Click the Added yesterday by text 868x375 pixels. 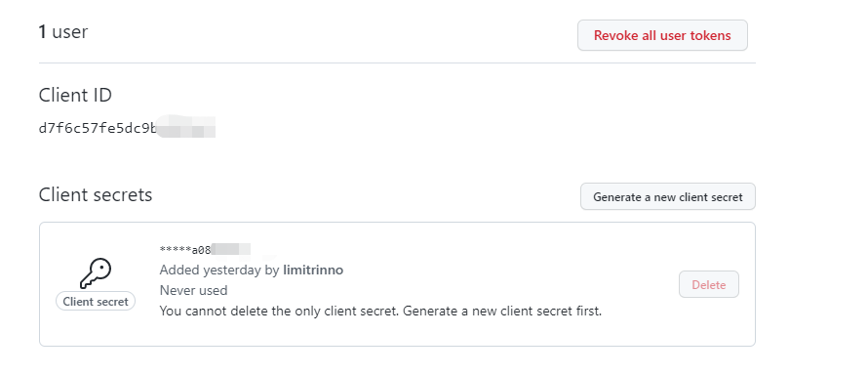(x=219, y=270)
